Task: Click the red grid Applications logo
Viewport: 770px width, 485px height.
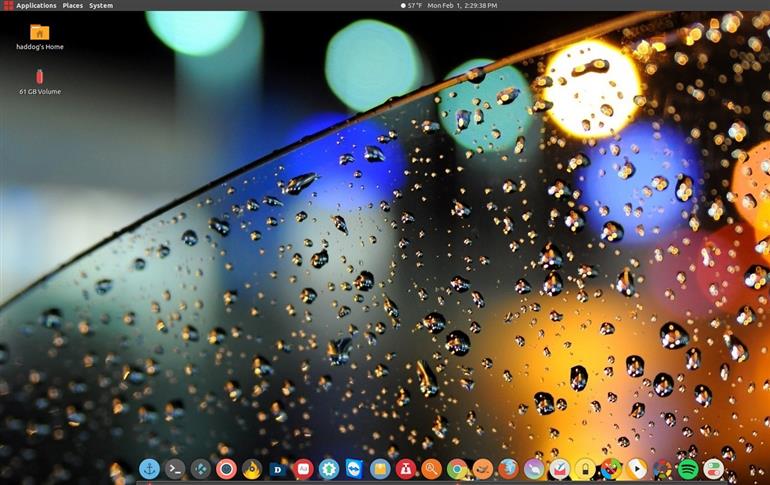Action: [8, 5]
